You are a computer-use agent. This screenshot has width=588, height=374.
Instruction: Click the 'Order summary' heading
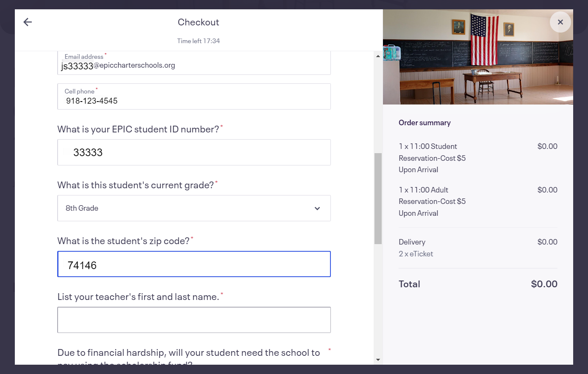point(424,123)
